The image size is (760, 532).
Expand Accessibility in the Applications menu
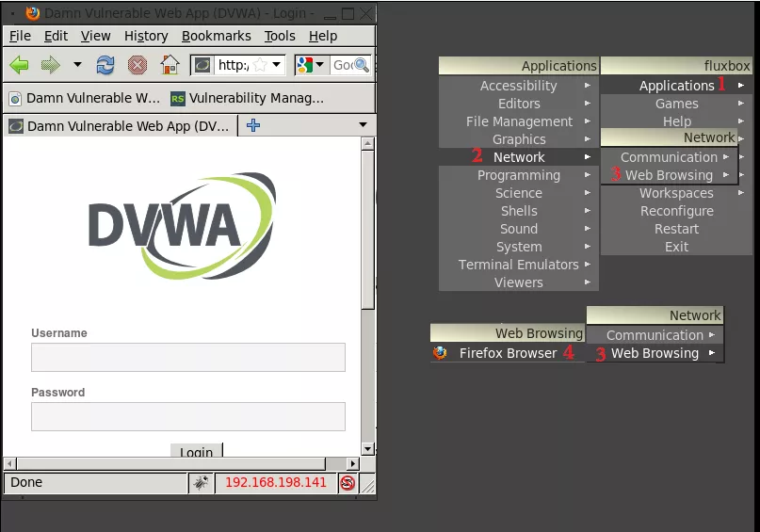tap(519, 86)
